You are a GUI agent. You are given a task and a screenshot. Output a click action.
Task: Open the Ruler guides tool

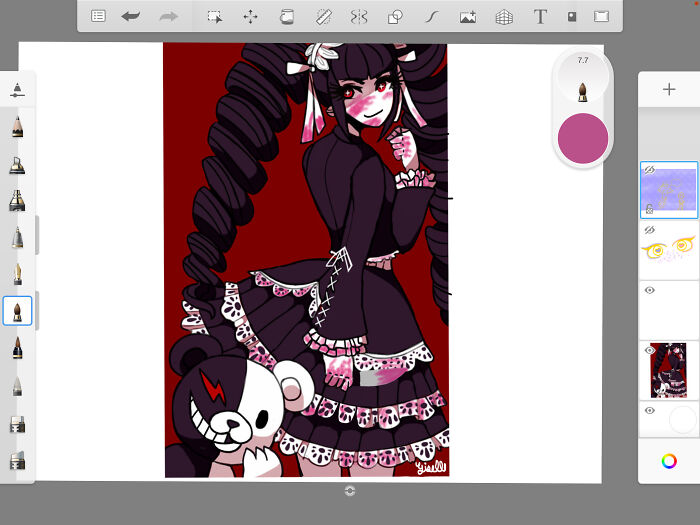pyautogui.click(x=323, y=16)
